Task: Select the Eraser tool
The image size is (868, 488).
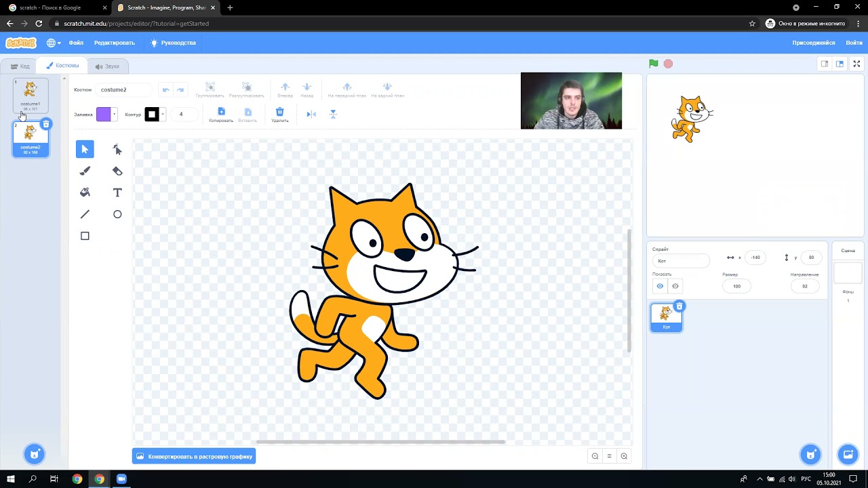Action: 117,171
